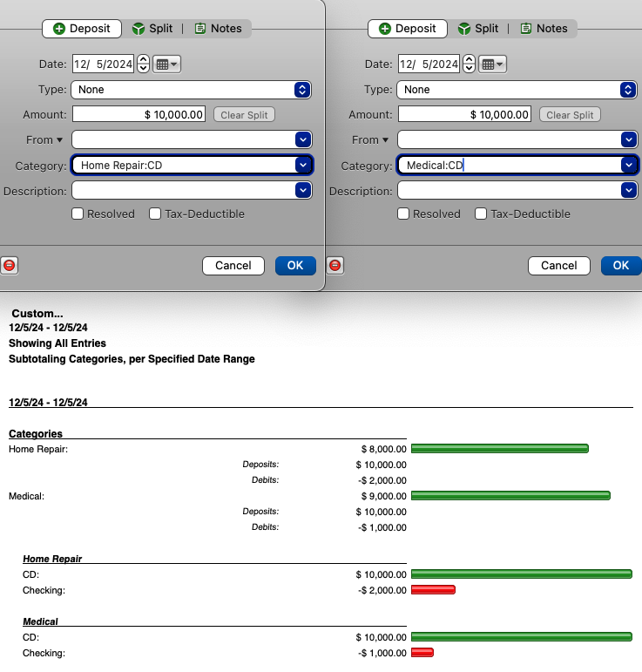Open the Notes tab in left dialog
Screen dimensions: 642x672
[x=219, y=29]
